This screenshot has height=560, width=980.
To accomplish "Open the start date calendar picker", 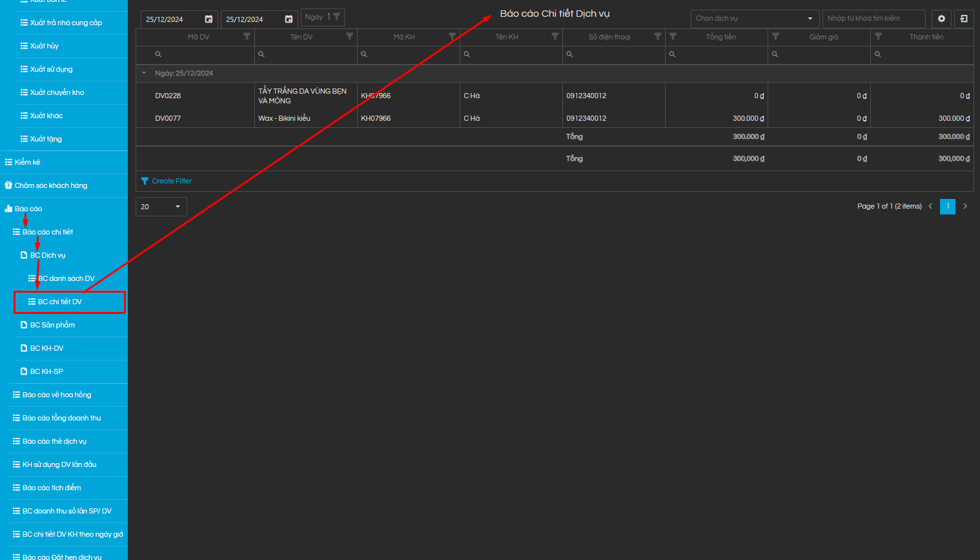I will (x=209, y=19).
